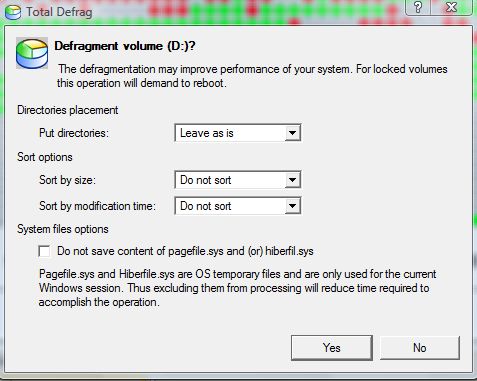Screen dimensions: 477x381
Task: Confirm defragmentation with the Yes button
Action: pos(332,348)
